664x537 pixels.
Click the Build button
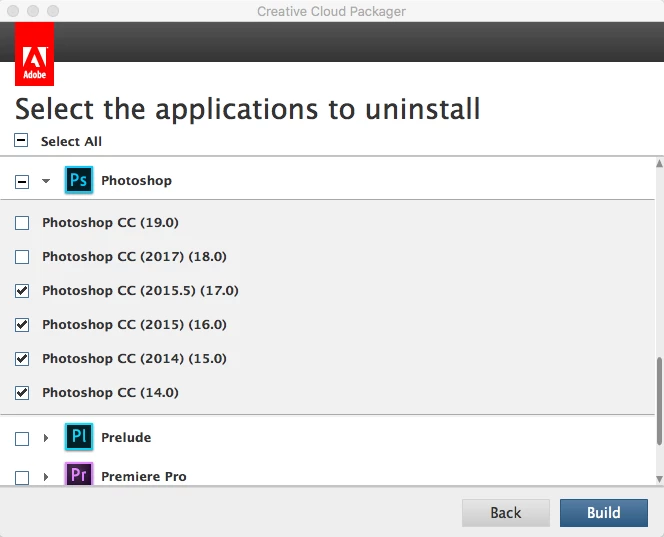[604, 513]
